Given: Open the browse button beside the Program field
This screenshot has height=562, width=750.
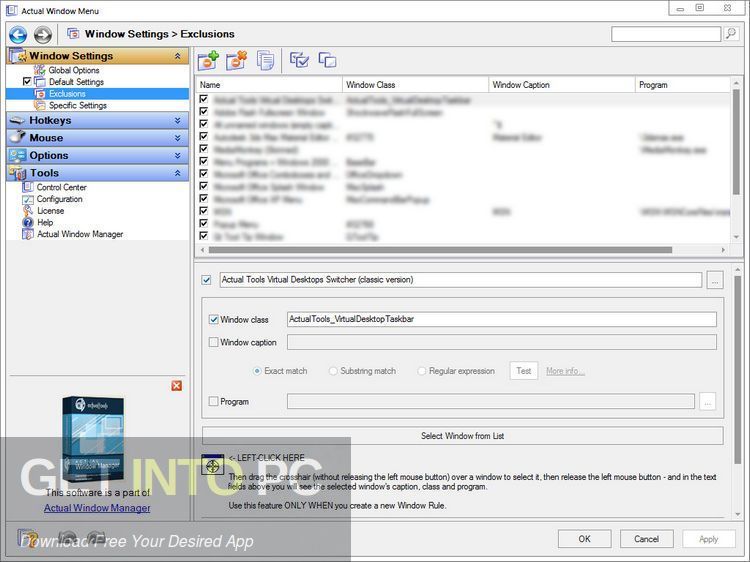Looking at the screenshot, I should click(707, 401).
